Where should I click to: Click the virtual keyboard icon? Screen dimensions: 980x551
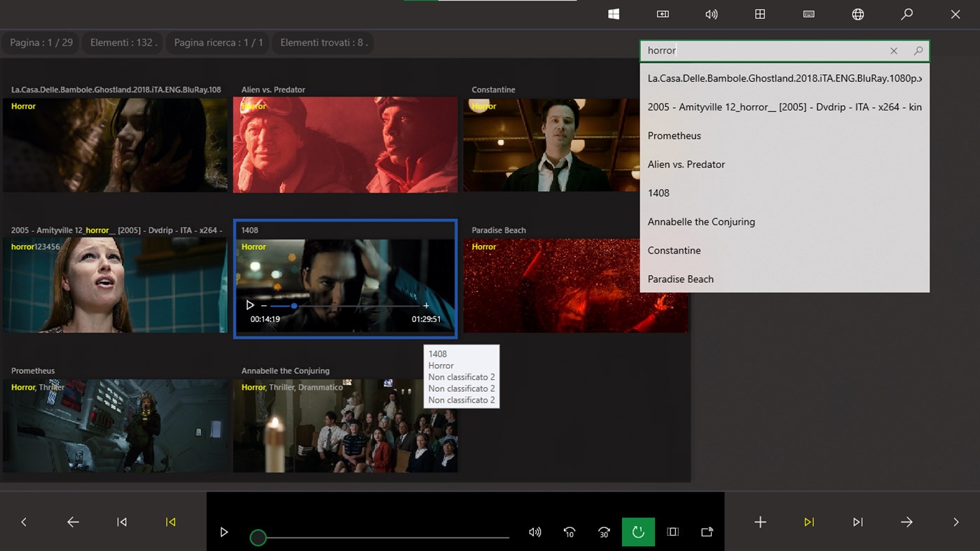(x=808, y=14)
